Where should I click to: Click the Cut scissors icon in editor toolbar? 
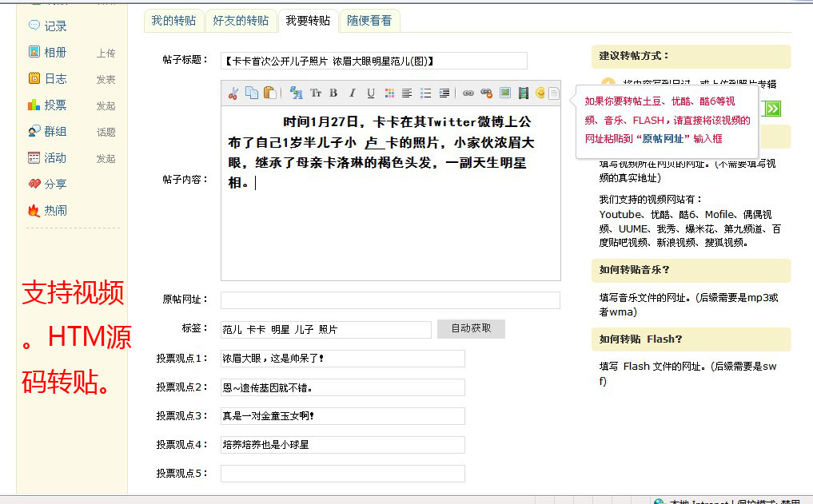coord(233,93)
